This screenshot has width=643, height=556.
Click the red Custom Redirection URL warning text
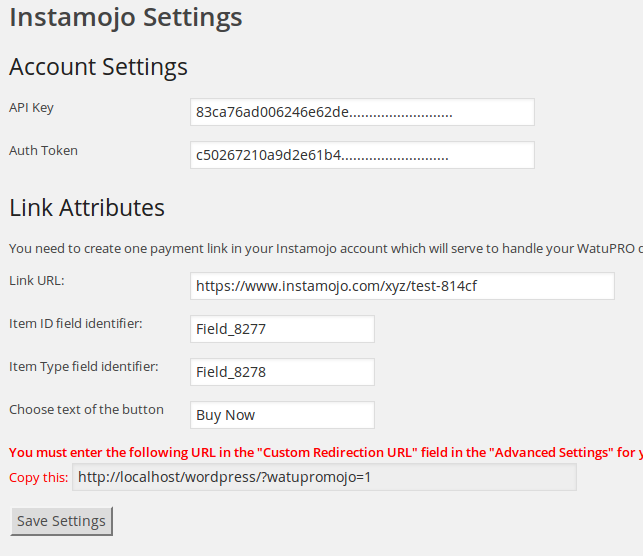[326, 452]
